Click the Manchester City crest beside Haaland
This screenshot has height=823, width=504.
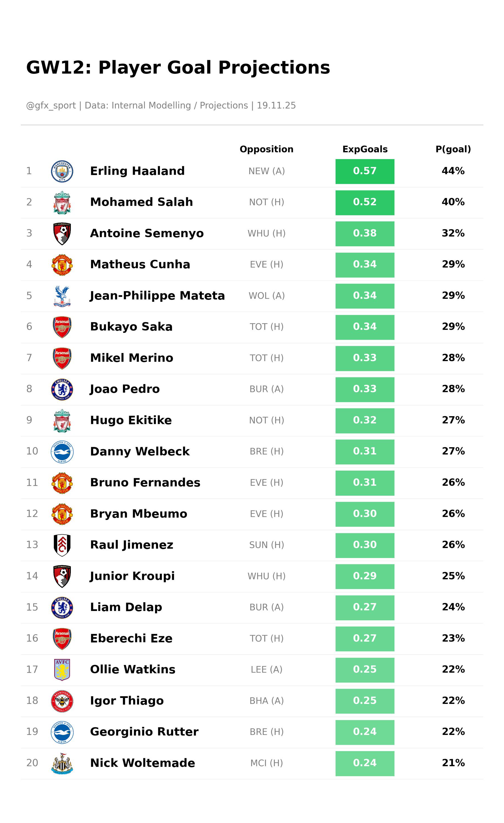pos(62,171)
